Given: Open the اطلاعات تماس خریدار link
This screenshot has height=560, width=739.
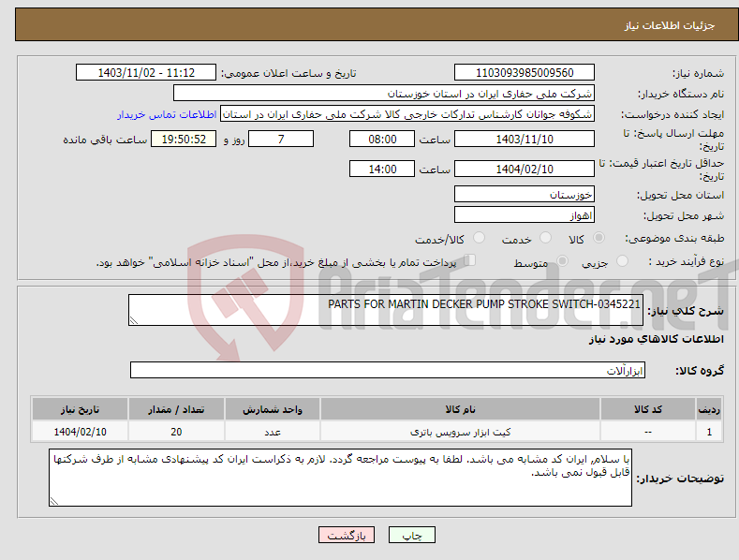Looking at the screenshot, I should coord(167,114).
